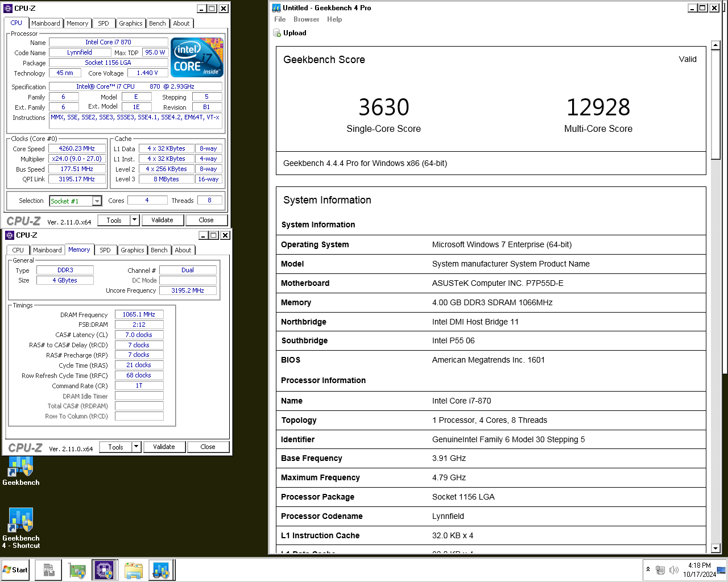Click the Geekbench scrollbar down arrow
The width and height of the screenshot is (728, 582).
(x=715, y=548)
